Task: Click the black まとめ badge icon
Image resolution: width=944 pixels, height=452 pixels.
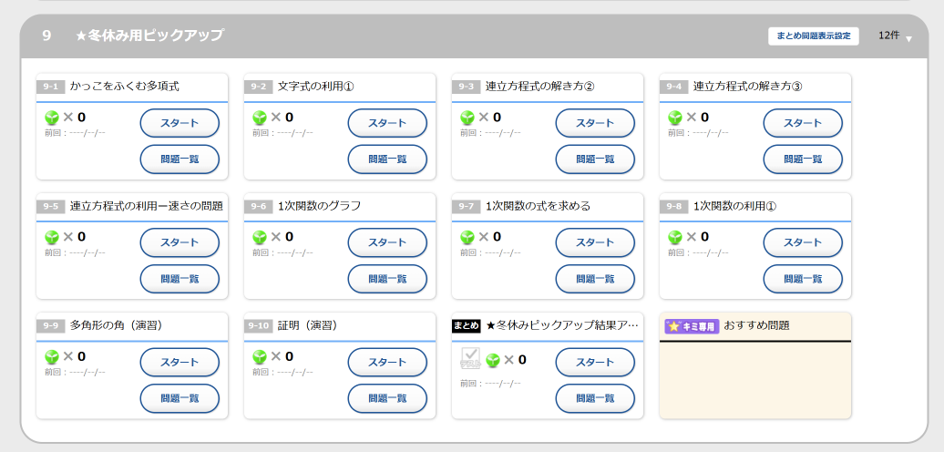Action: click(466, 326)
